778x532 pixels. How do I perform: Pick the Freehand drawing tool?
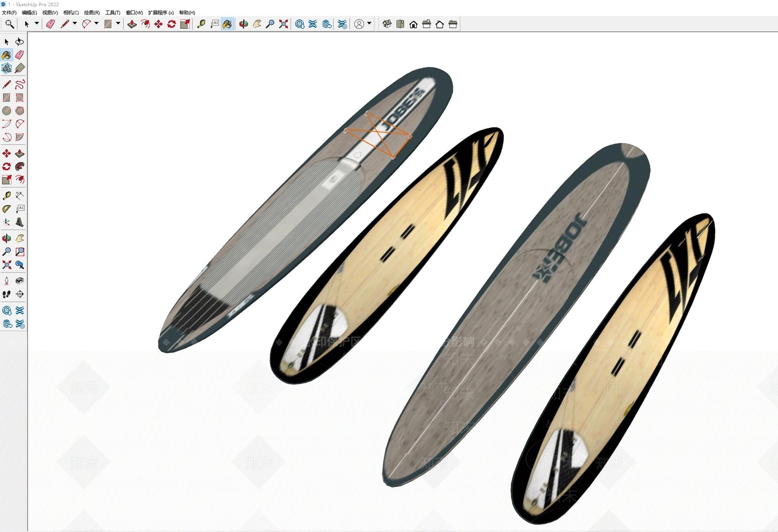pyautogui.click(x=19, y=84)
